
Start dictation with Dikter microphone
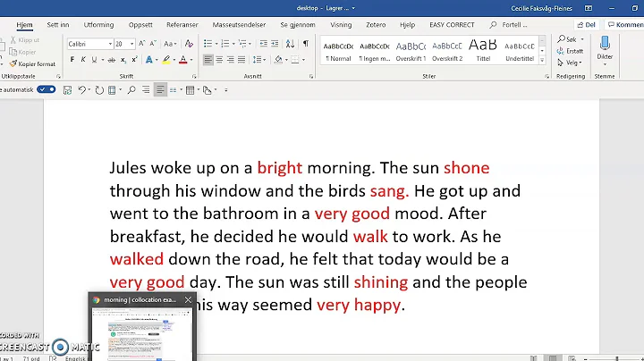[x=605, y=50]
